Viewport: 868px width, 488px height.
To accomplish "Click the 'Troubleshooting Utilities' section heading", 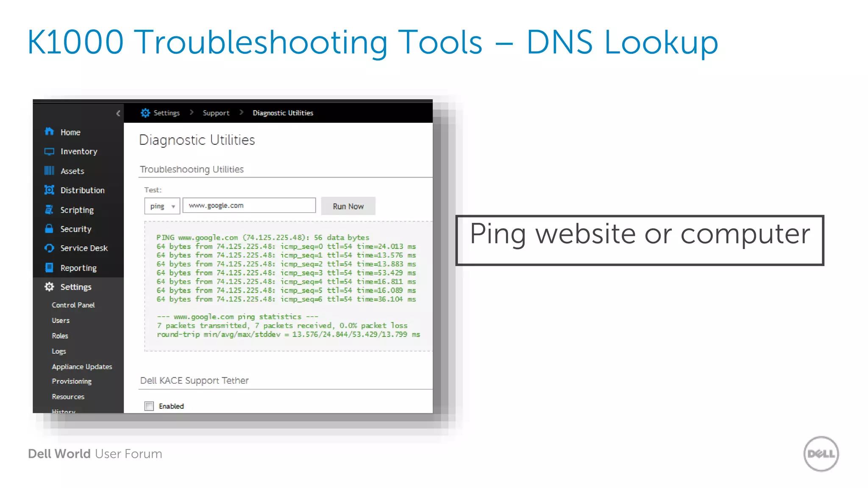I will point(192,169).
